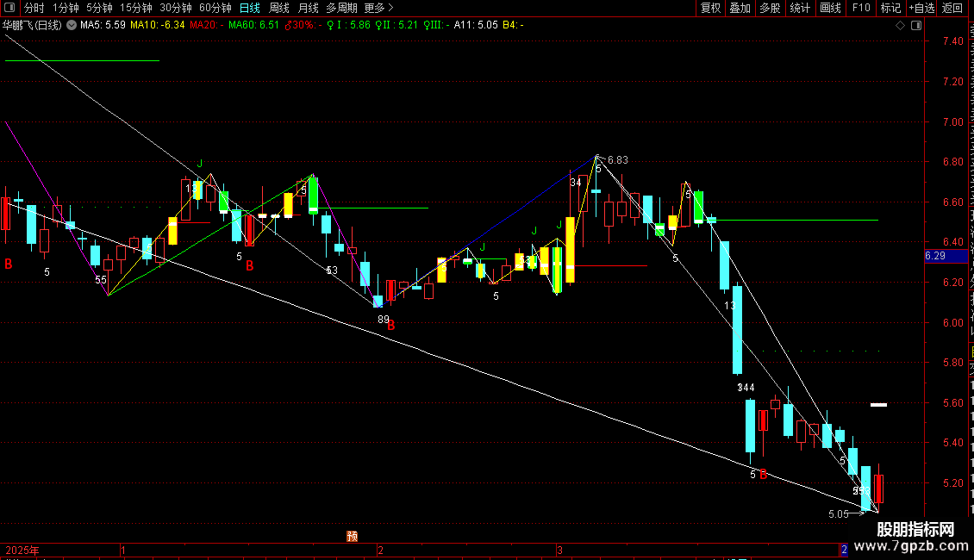Click the 5.05 low price label

pos(839,514)
